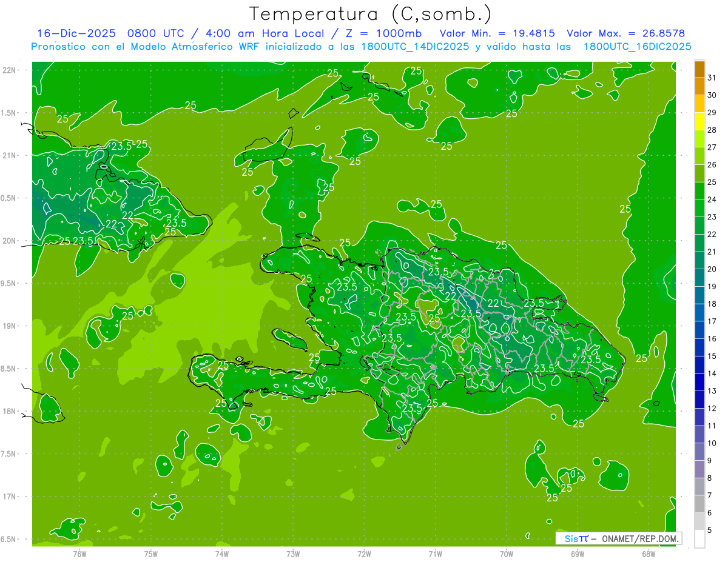The width and height of the screenshot is (728, 562).
Task: Click the '29' value on the color scale
Action: click(x=712, y=112)
